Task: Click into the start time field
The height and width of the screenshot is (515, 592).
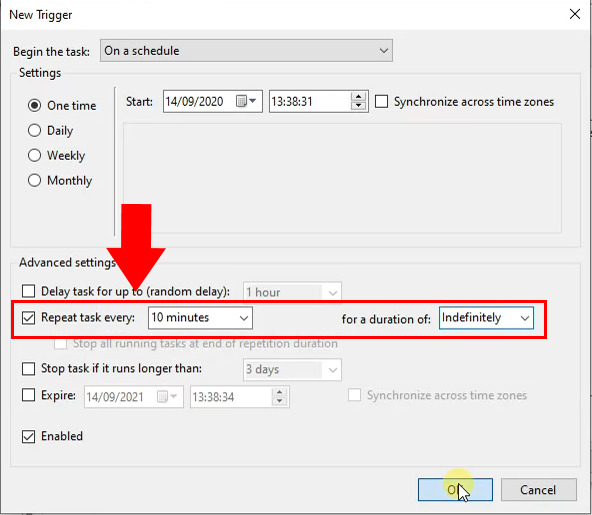Action: point(310,101)
